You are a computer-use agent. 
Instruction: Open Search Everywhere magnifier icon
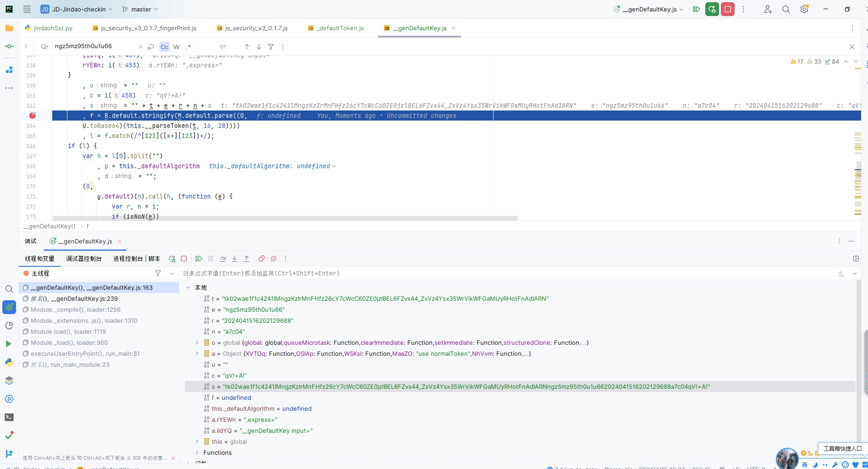tap(786, 9)
